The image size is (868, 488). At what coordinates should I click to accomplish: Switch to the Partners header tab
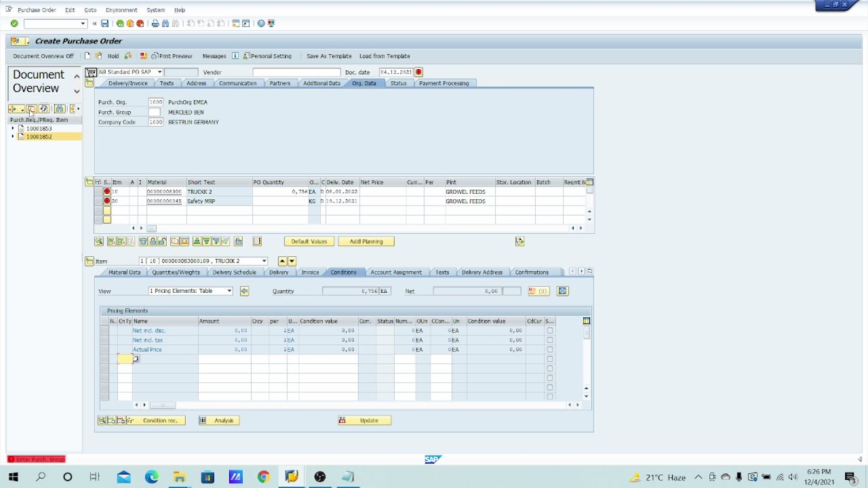[x=280, y=83]
